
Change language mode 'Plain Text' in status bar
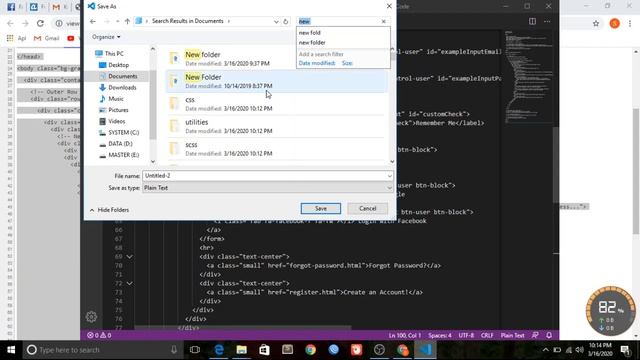click(512, 335)
